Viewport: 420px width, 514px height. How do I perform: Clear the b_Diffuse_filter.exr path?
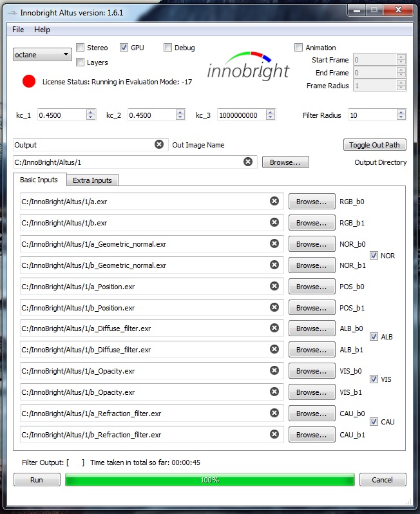274,349
